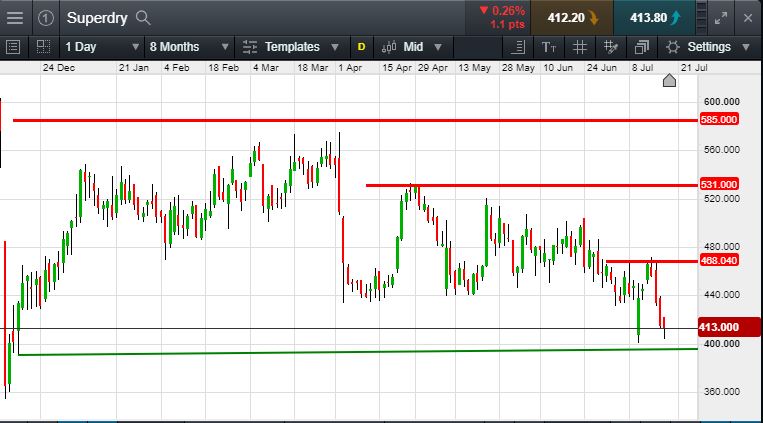The image size is (763, 423).
Task: Click the 600.000 axis value
Action: [722, 102]
